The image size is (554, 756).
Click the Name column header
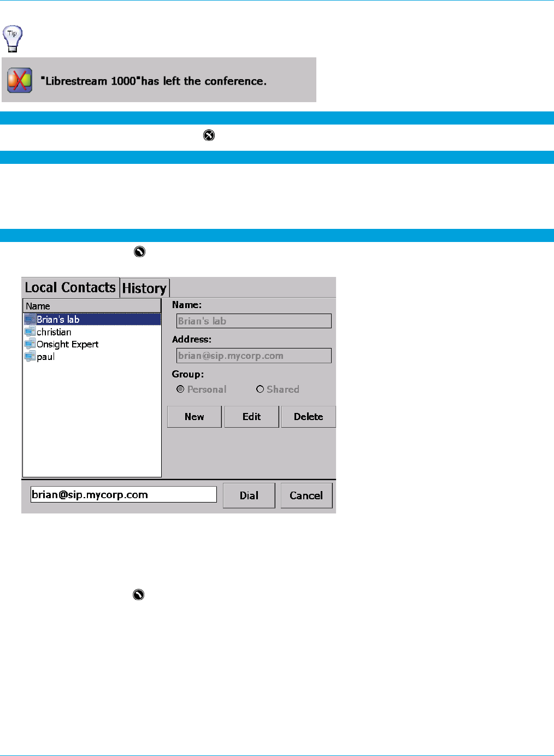click(92, 306)
